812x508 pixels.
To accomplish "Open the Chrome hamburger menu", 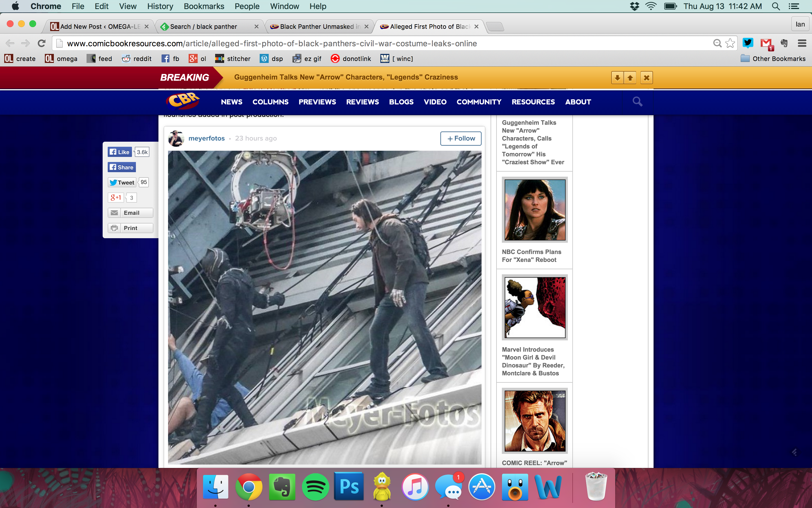I will pyautogui.click(x=802, y=43).
